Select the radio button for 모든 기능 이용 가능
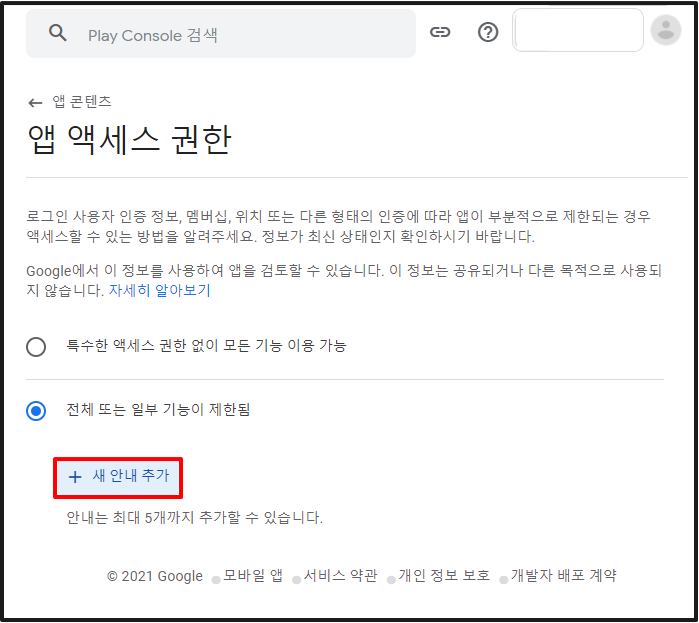This screenshot has height=623, width=699. [37, 347]
